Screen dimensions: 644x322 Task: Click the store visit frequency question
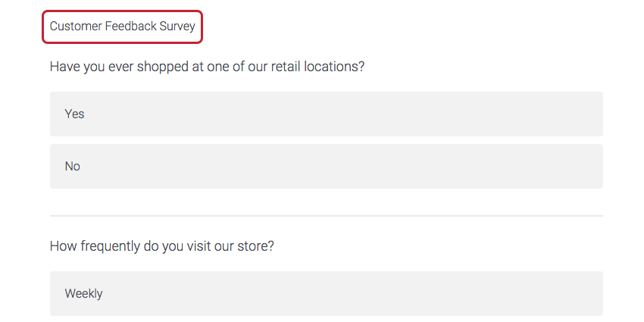pos(161,247)
